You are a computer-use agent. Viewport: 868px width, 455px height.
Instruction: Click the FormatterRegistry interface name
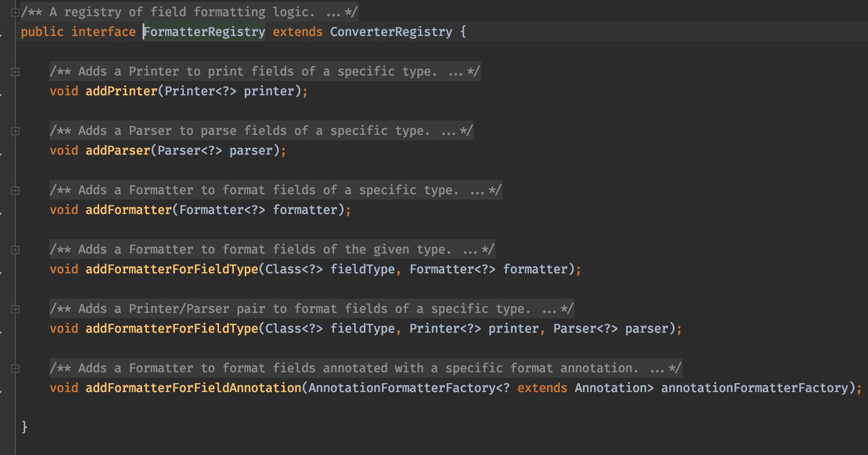(x=204, y=32)
